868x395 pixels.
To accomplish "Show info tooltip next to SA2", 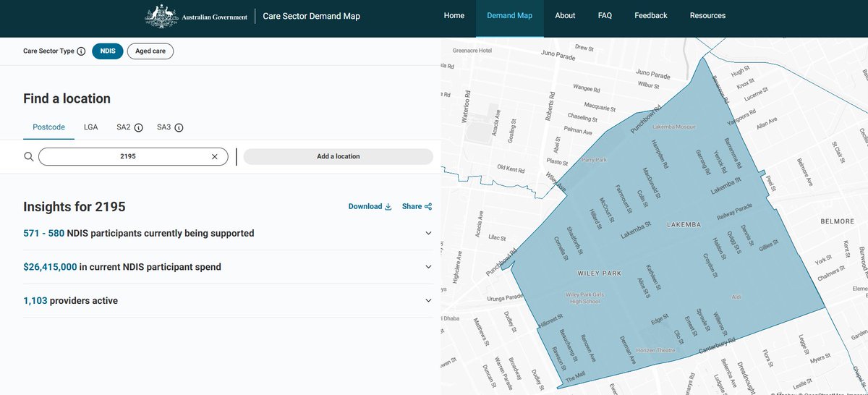I will tap(138, 127).
